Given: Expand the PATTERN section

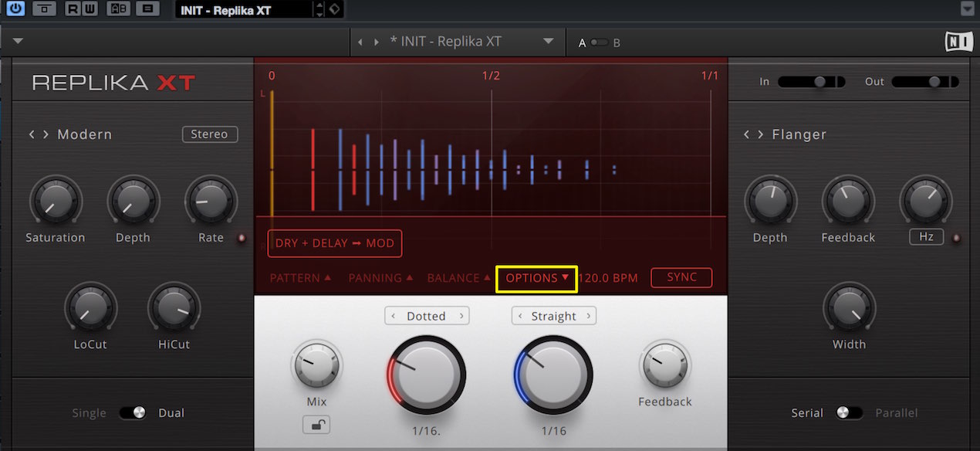Looking at the screenshot, I should coord(301,278).
